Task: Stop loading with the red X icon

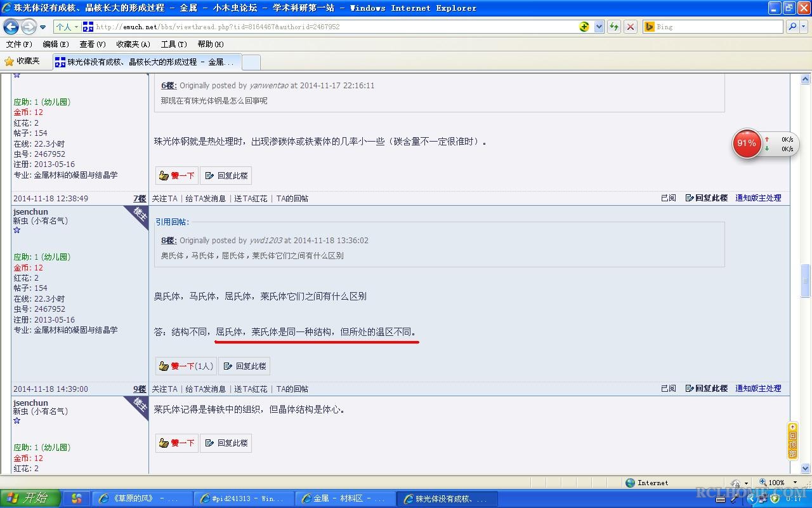Action: click(x=630, y=27)
